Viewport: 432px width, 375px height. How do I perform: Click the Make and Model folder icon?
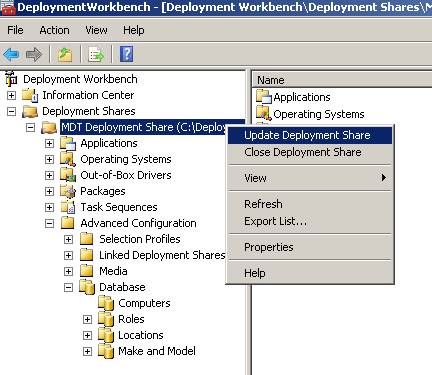click(106, 351)
